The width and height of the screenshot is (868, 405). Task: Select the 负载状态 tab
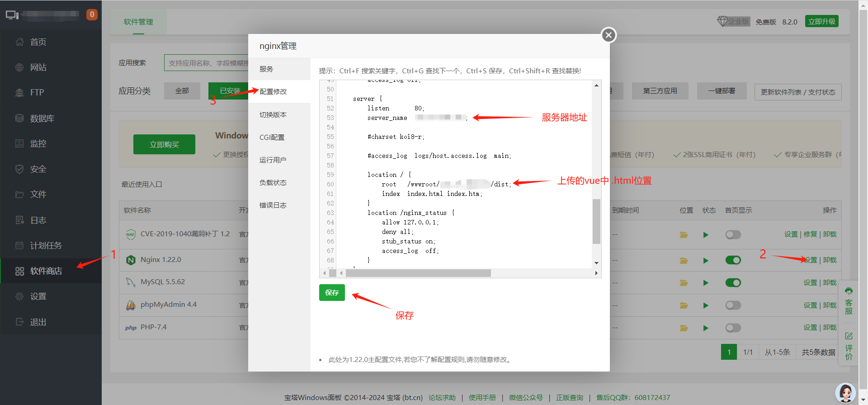click(x=279, y=182)
